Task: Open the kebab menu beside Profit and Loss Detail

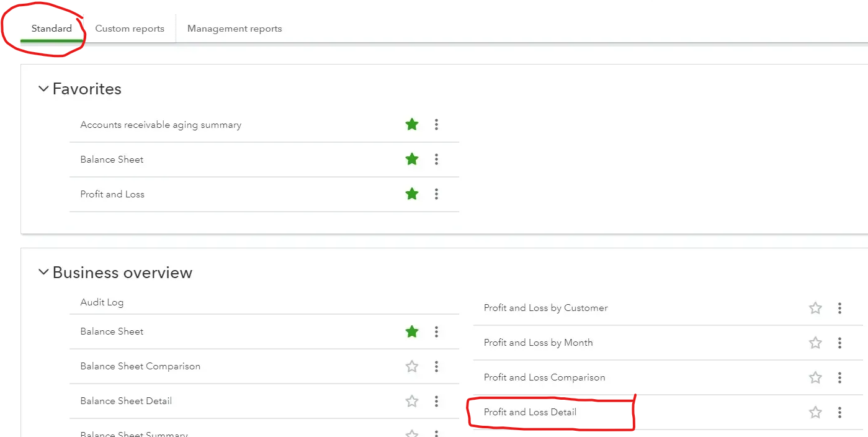Action: [x=839, y=412]
